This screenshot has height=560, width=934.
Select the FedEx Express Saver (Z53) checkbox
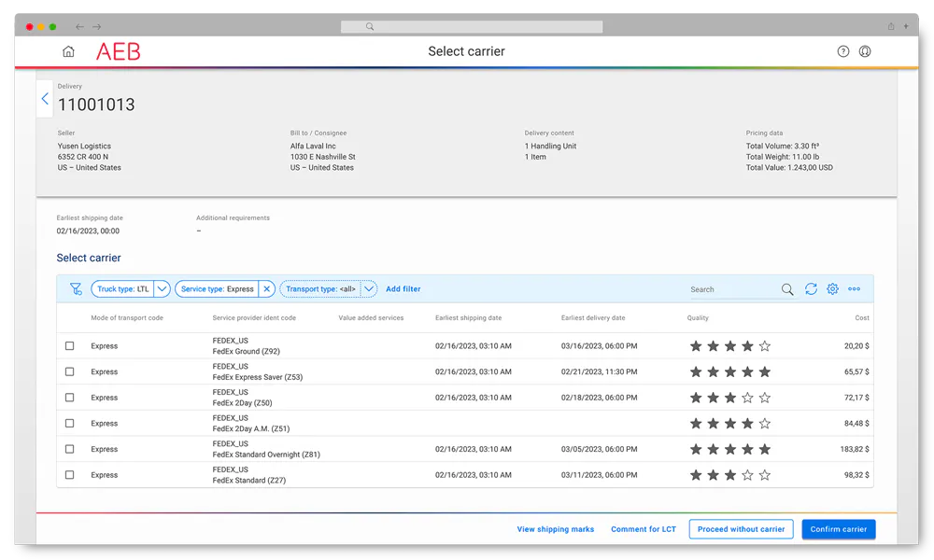point(70,371)
